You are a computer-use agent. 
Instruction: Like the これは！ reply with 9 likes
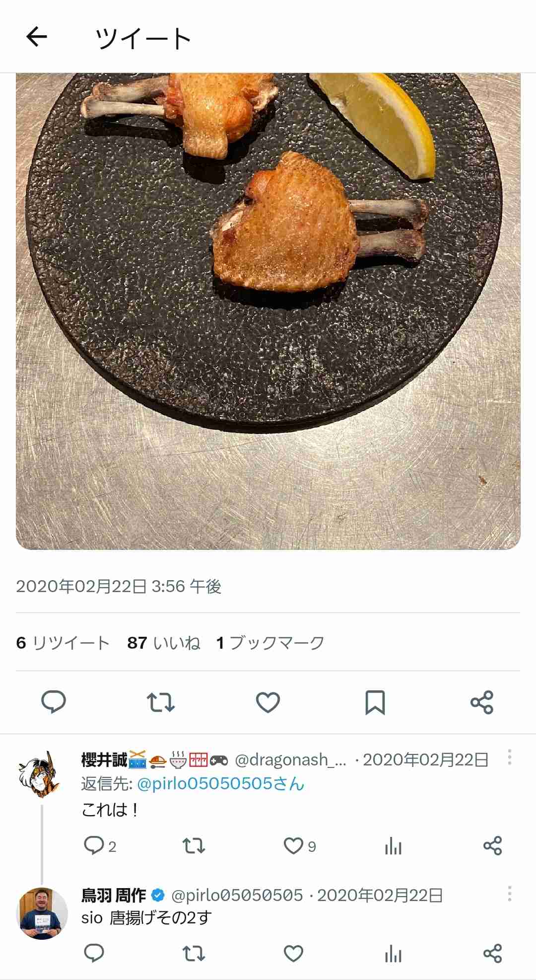(293, 845)
